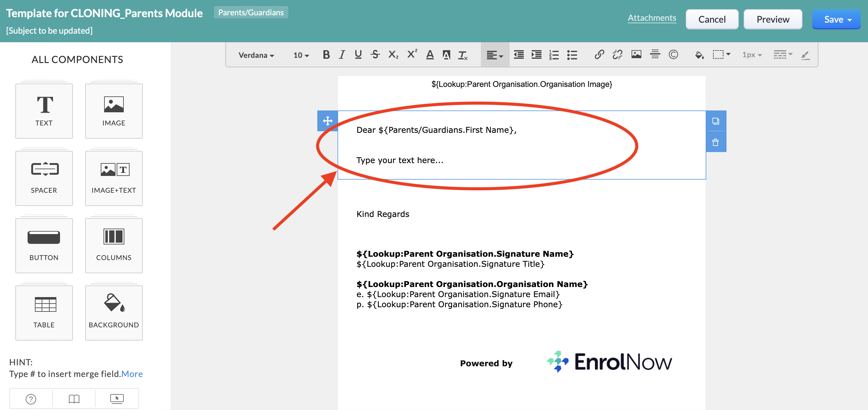This screenshot has width=868, height=410.
Task: Toggle underline formatting
Action: (358, 54)
